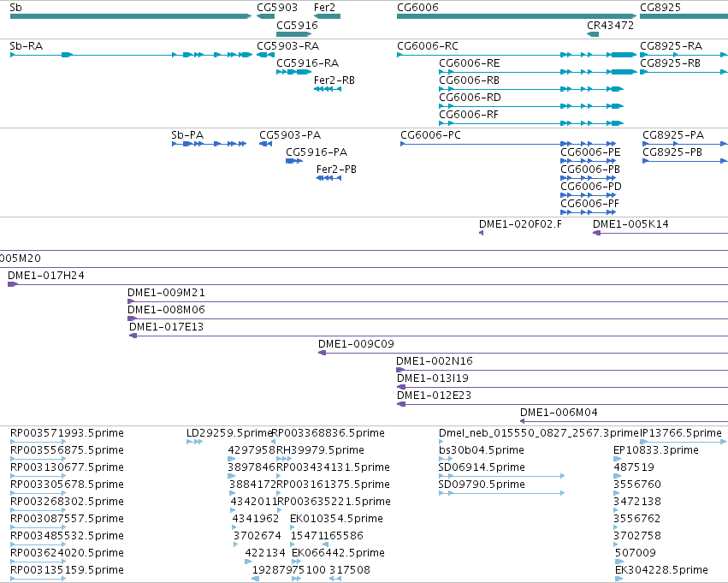This screenshot has height=583, width=728.
Task: Click the CG8925 gene label
Action: point(660,8)
